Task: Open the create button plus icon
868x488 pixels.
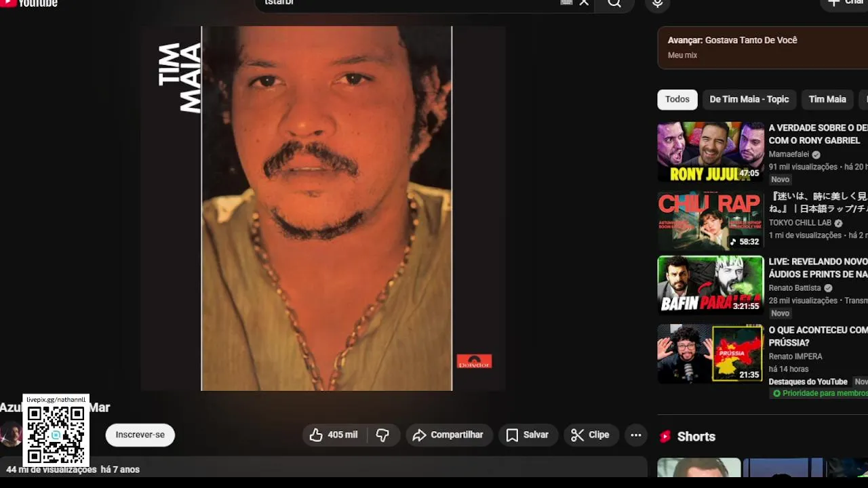Action: (833, 3)
